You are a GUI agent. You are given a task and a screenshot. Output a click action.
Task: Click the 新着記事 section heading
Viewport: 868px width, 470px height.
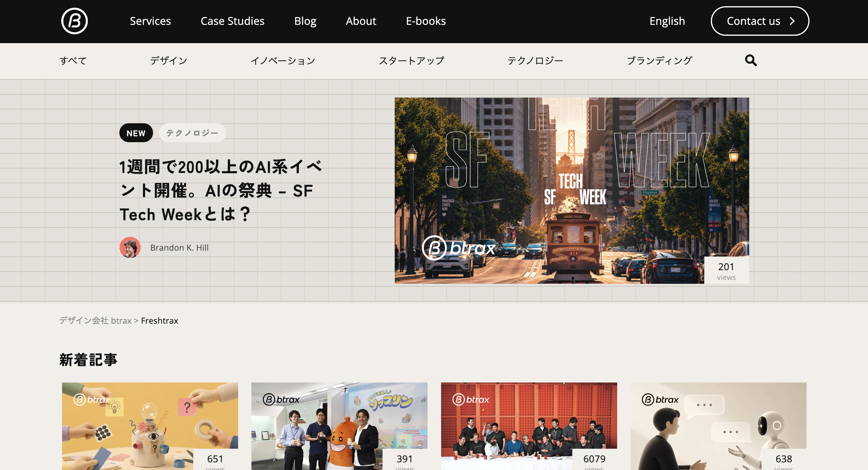[x=88, y=359]
